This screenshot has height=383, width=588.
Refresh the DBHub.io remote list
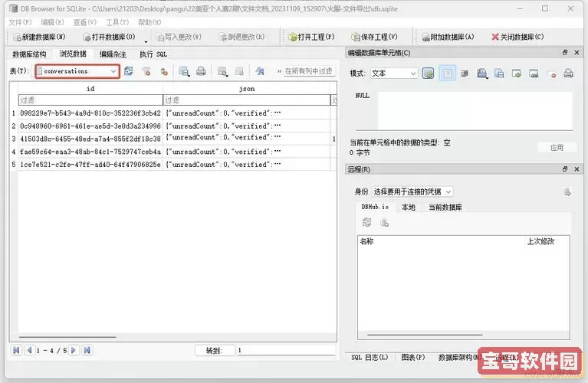click(366, 222)
